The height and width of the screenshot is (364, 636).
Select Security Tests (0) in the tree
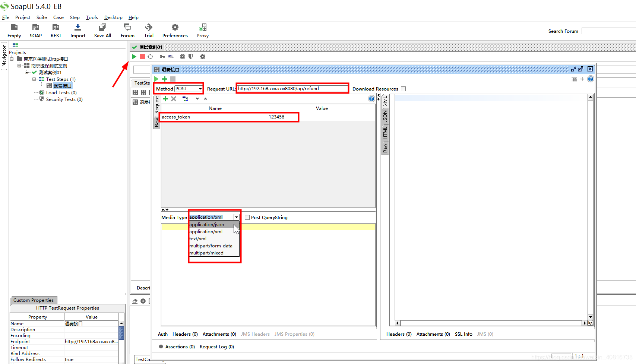pyautogui.click(x=64, y=99)
